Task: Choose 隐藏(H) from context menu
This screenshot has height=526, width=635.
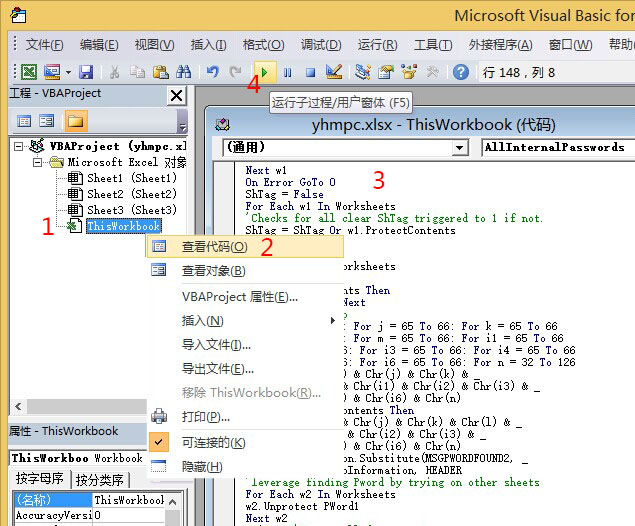Action: coord(245,466)
